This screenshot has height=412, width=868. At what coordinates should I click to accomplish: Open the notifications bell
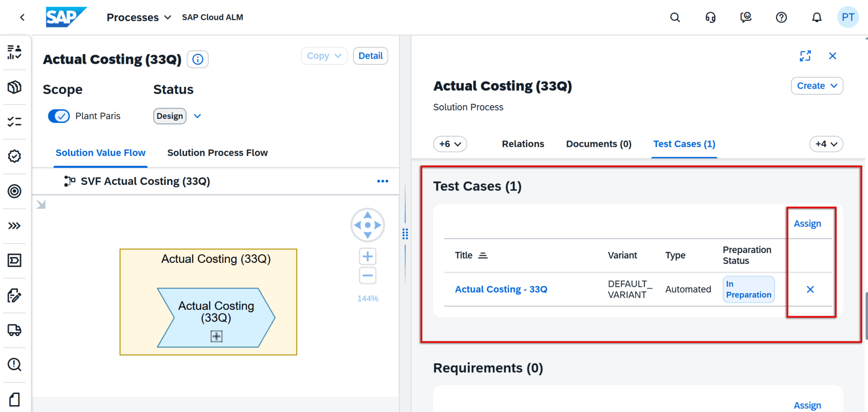(x=816, y=18)
